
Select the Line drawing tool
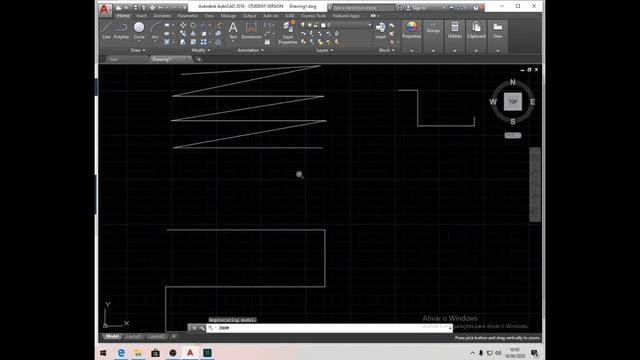[x=106, y=31]
